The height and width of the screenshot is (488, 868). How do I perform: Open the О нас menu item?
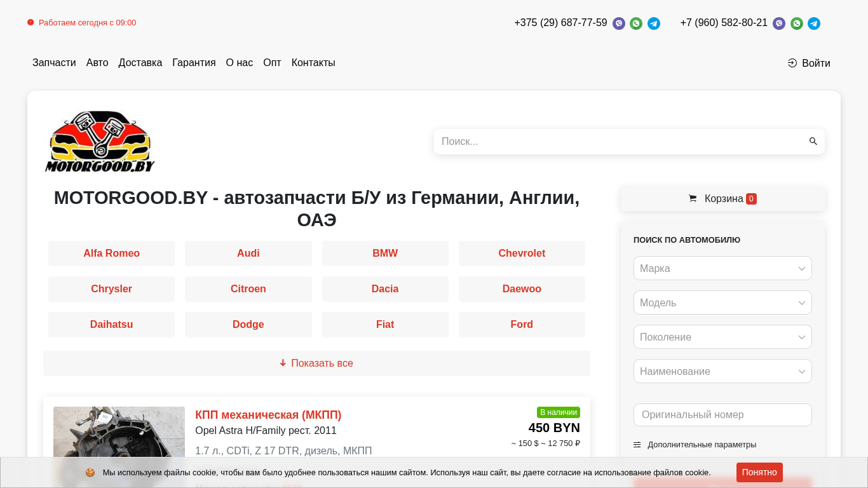(x=240, y=63)
